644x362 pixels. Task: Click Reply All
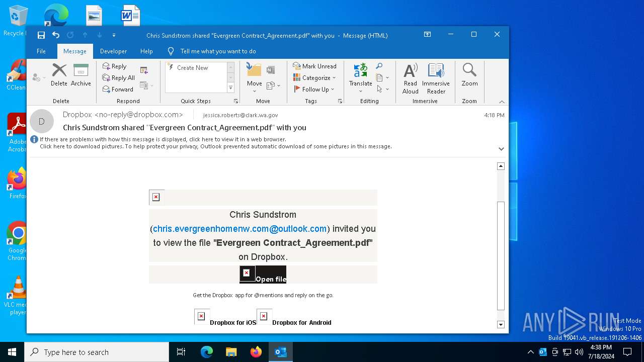coord(119,78)
